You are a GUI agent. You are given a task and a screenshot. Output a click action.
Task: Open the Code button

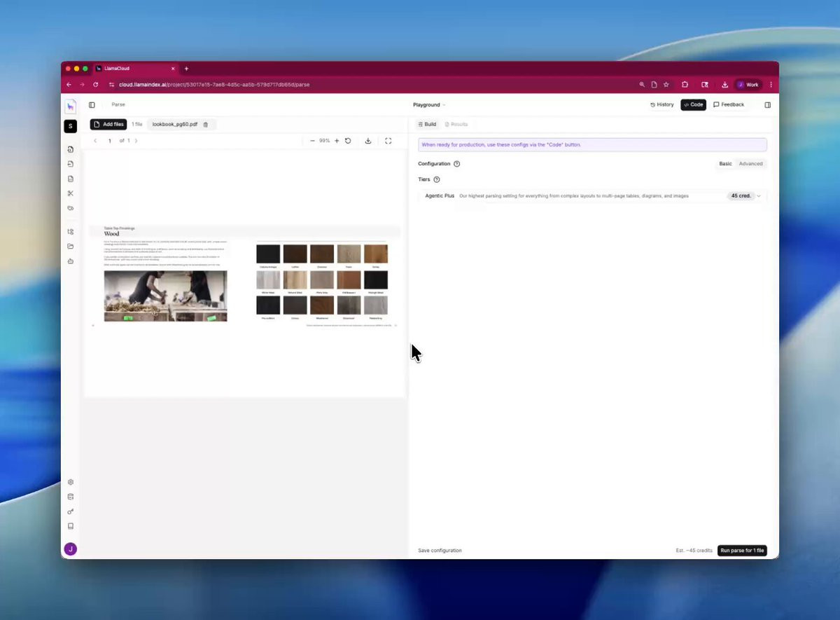(694, 105)
